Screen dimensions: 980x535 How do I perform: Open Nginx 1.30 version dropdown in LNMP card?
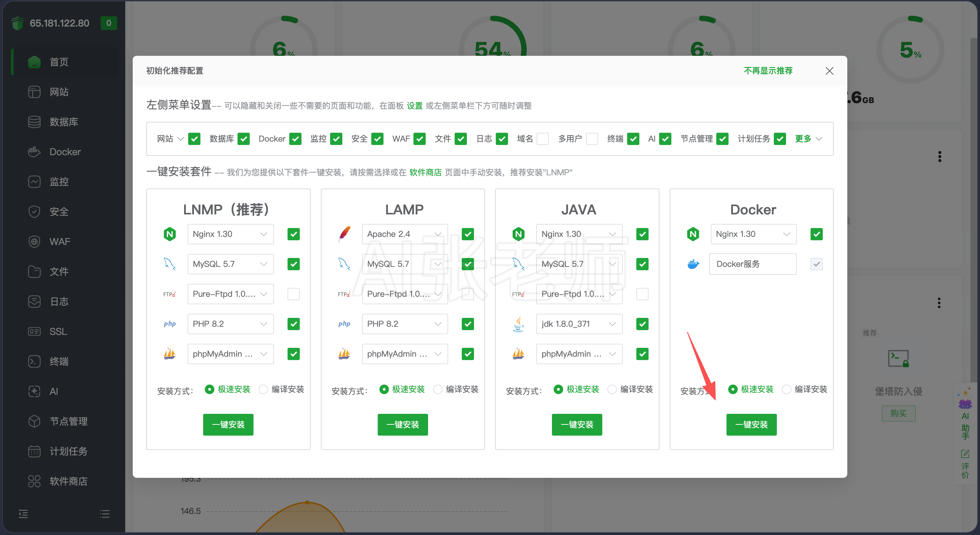[x=230, y=234]
